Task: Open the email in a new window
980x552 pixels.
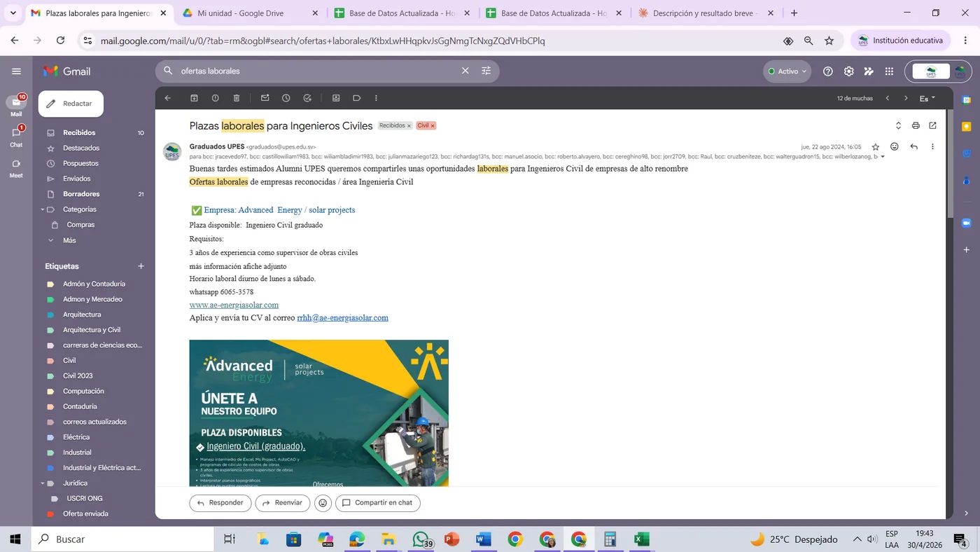Action: coord(932,125)
